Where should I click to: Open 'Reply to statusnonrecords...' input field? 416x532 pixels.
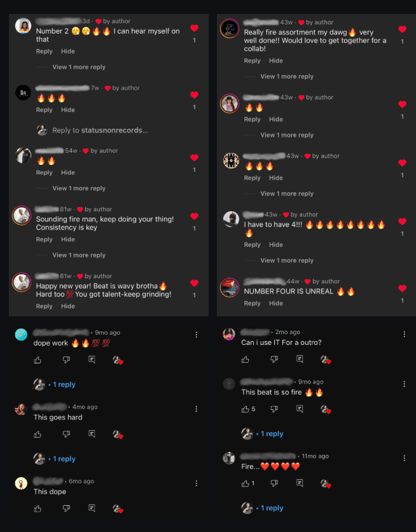tap(100, 130)
